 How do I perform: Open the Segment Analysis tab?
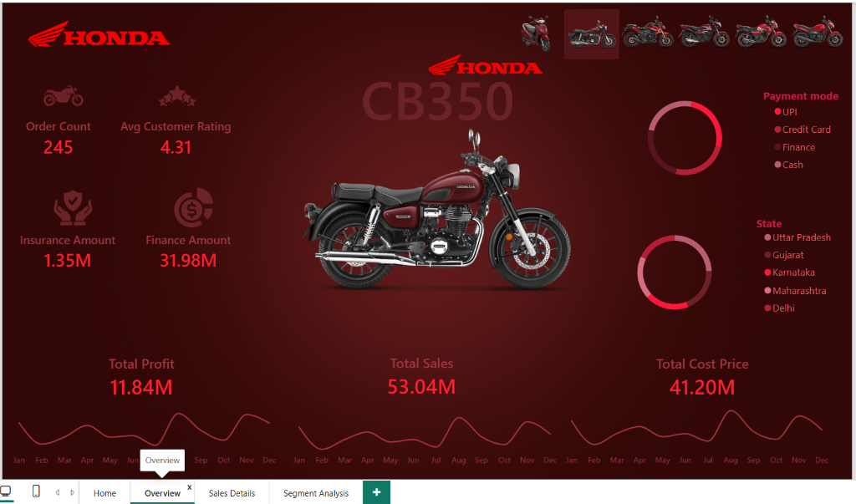[x=315, y=493]
